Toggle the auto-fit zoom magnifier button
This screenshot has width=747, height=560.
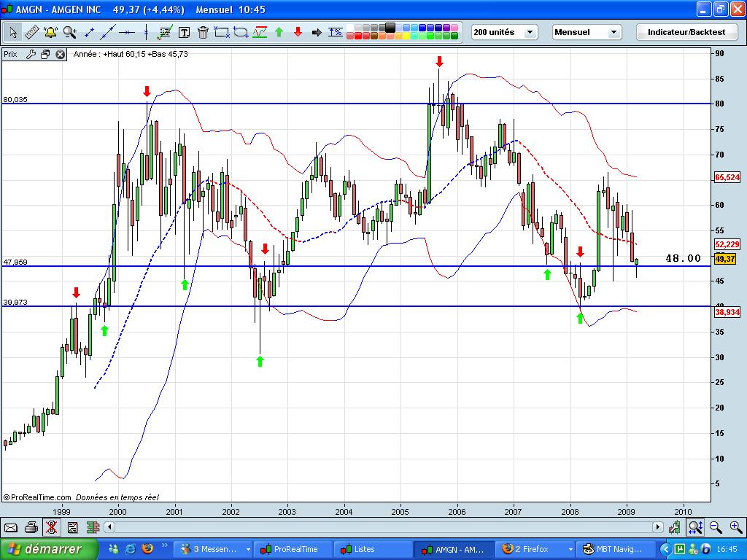(x=695, y=527)
